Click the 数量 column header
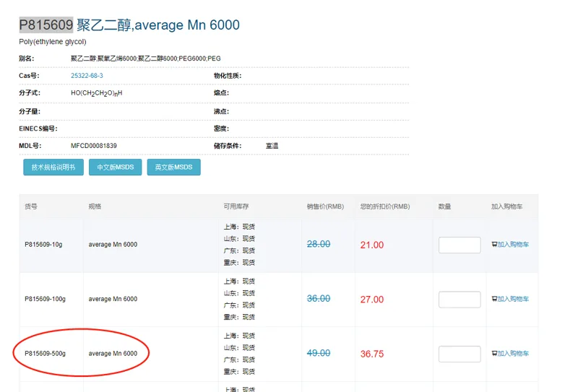 [x=444, y=206]
